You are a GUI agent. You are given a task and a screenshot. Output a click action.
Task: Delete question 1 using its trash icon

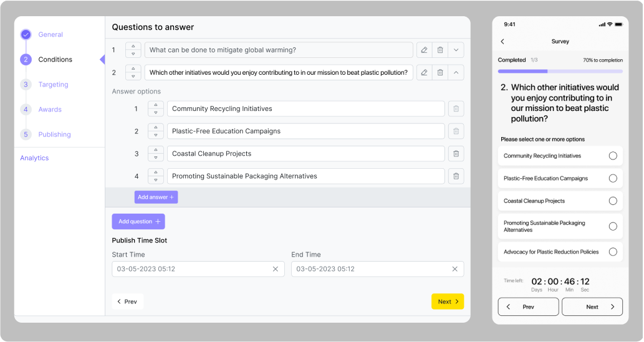click(x=440, y=50)
